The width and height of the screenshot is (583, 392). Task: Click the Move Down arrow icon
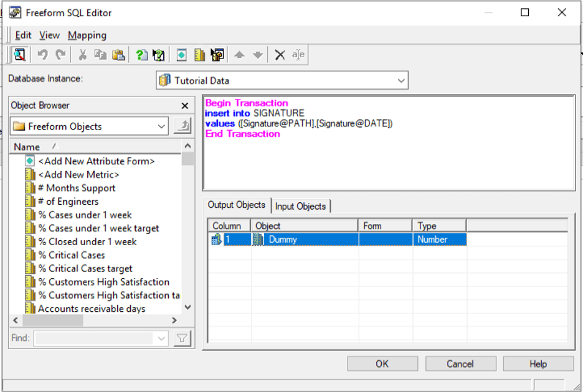tap(258, 55)
